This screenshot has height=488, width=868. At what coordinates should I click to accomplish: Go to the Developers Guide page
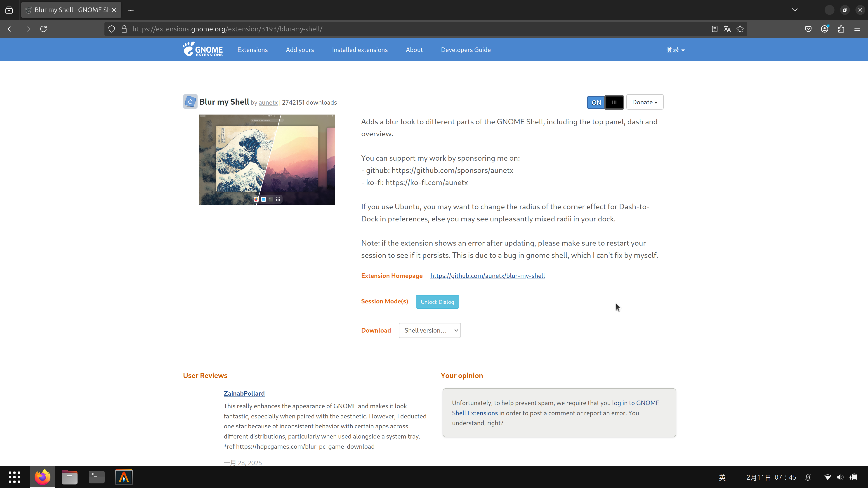pyautogui.click(x=466, y=50)
